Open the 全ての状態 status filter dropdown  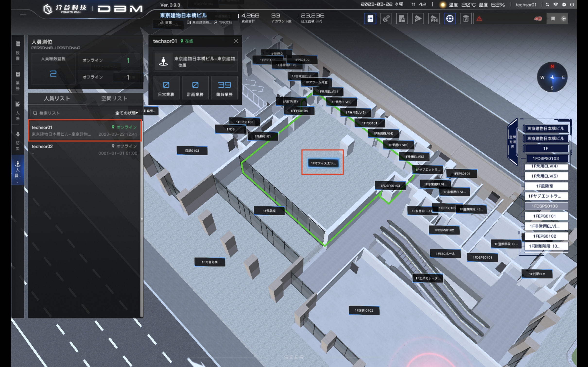(126, 113)
